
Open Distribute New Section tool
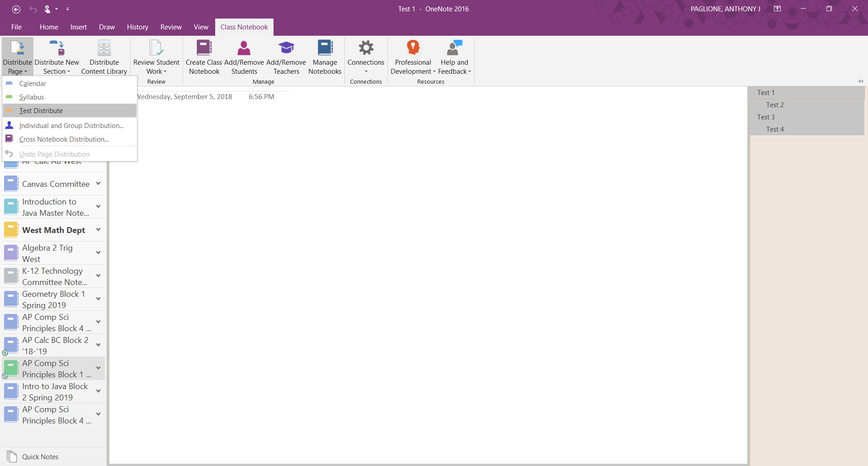coord(57,57)
